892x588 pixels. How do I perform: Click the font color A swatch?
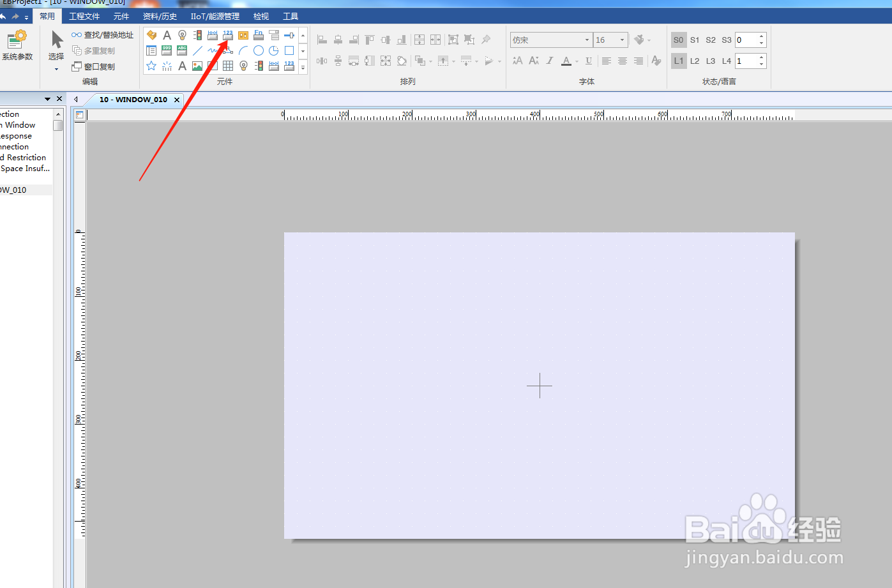[x=566, y=61]
